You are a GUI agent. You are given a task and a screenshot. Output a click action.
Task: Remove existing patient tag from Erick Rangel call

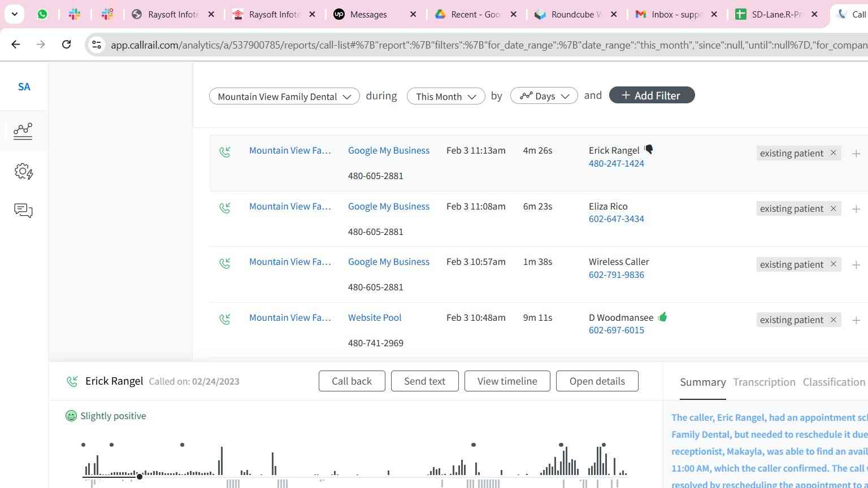click(833, 153)
